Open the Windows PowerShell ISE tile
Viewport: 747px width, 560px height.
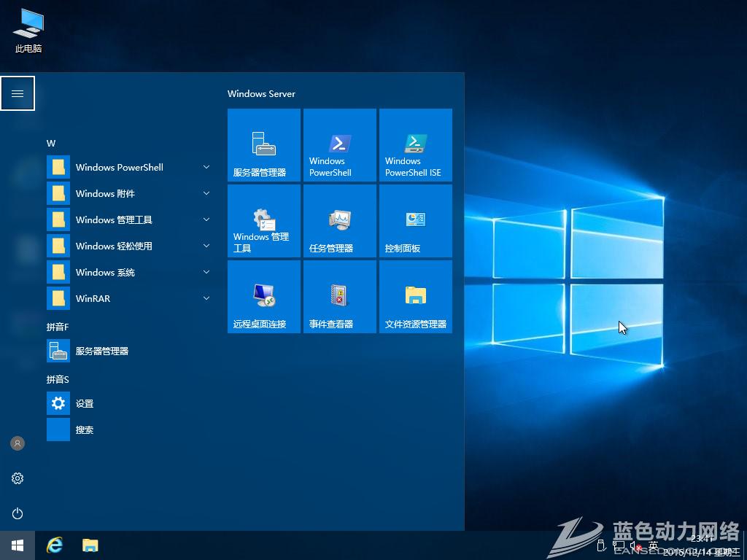tap(415, 145)
